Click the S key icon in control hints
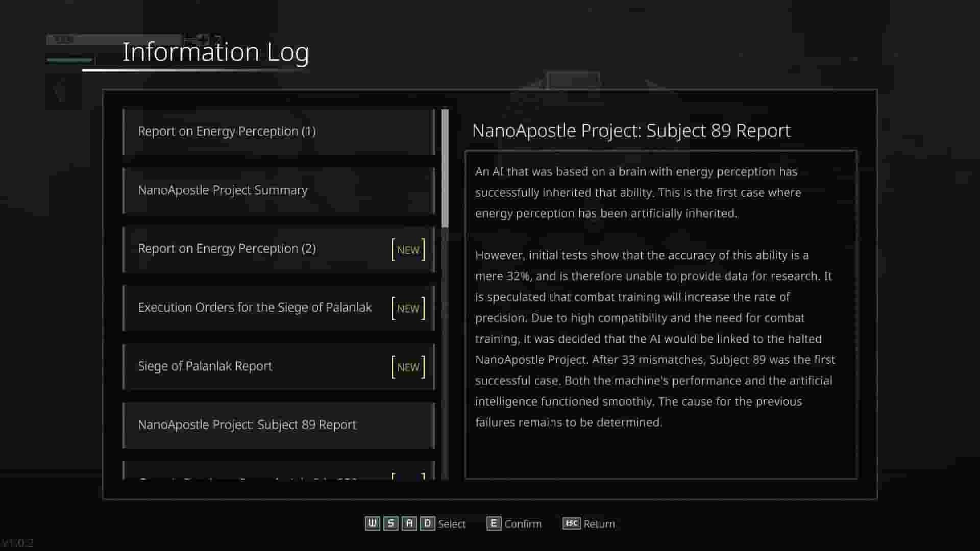Screen dimensions: 980x551 tap(391, 523)
